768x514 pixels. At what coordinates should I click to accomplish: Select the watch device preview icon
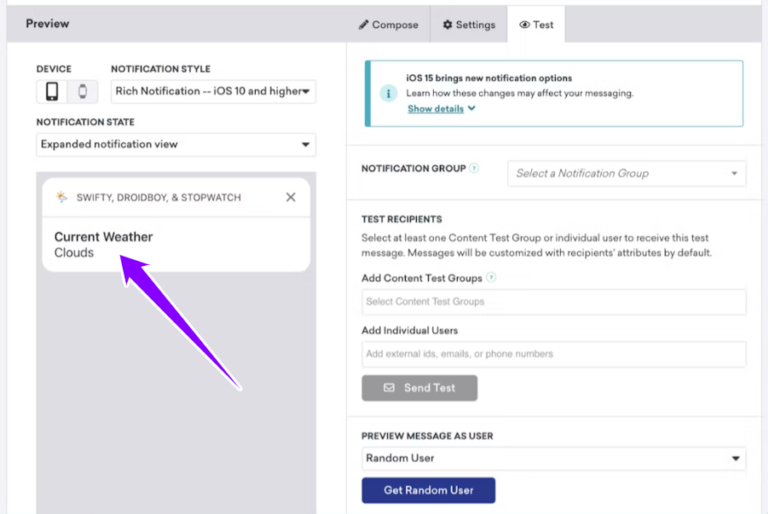click(x=83, y=92)
